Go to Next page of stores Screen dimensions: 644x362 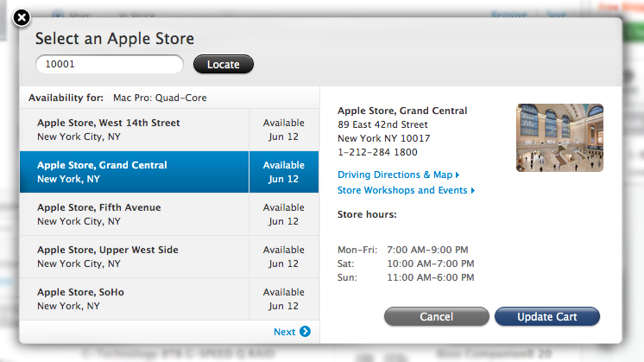click(292, 332)
